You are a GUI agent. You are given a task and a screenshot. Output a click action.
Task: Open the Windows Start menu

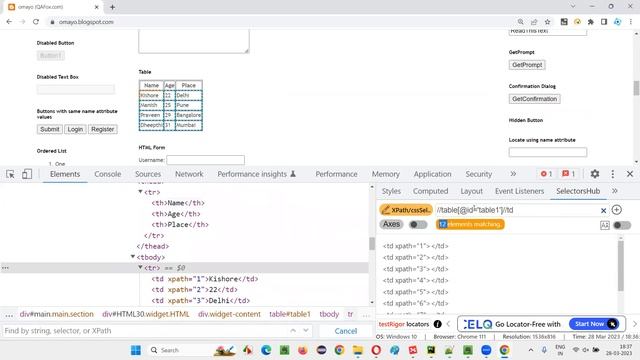point(136,350)
